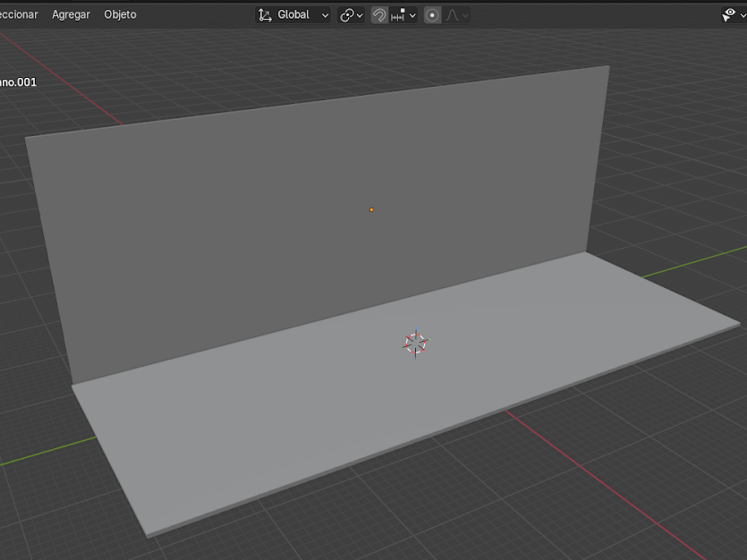Image resolution: width=747 pixels, height=560 pixels.
Task: Toggle snapping with the magnet icon
Action: (379, 15)
